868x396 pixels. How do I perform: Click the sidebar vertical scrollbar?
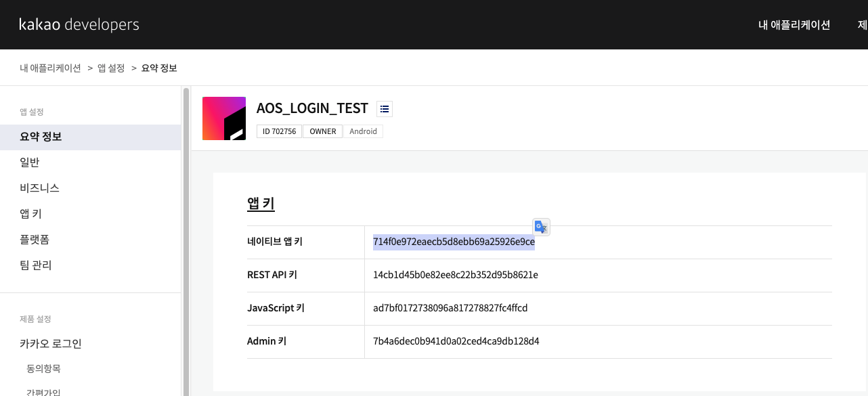click(x=186, y=241)
